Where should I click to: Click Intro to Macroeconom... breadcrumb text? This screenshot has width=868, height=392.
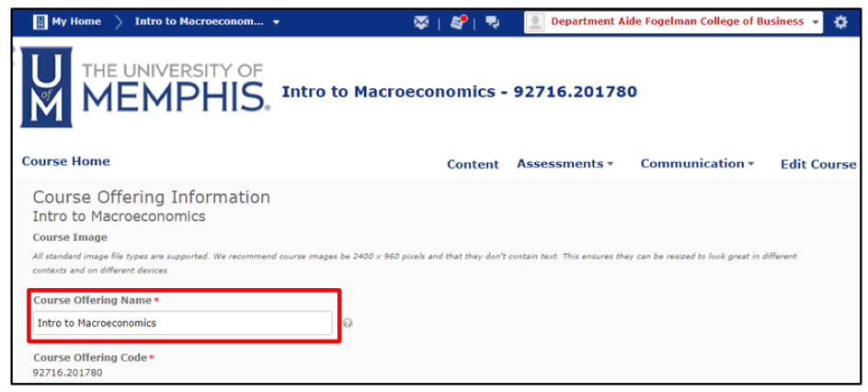tap(199, 22)
